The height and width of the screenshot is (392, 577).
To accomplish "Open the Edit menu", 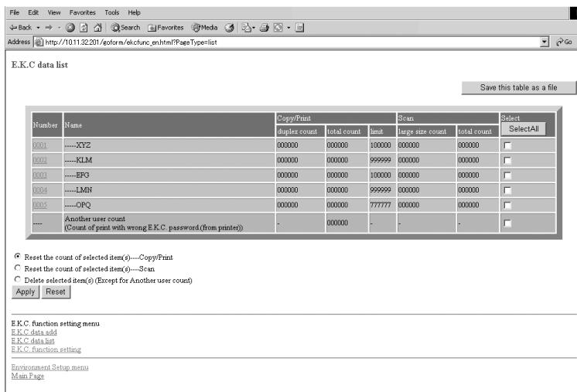I will pyautogui.click(x=33, y=12).
